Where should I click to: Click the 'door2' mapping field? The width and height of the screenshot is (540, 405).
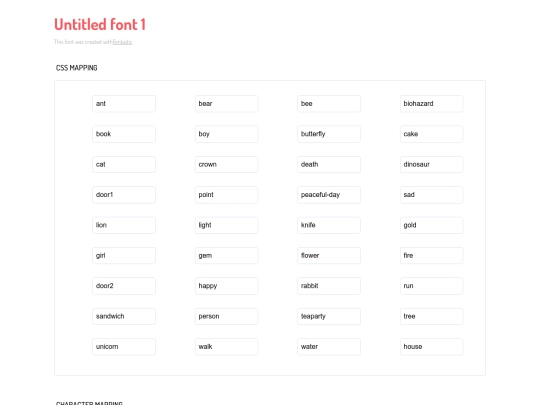pos(124,286)
